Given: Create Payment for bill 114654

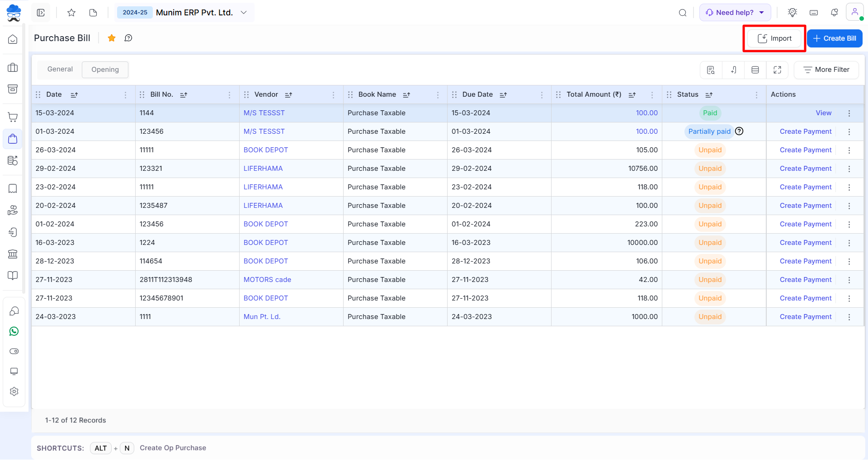Looking at the screenshot, I should click(x=806, y=261).
